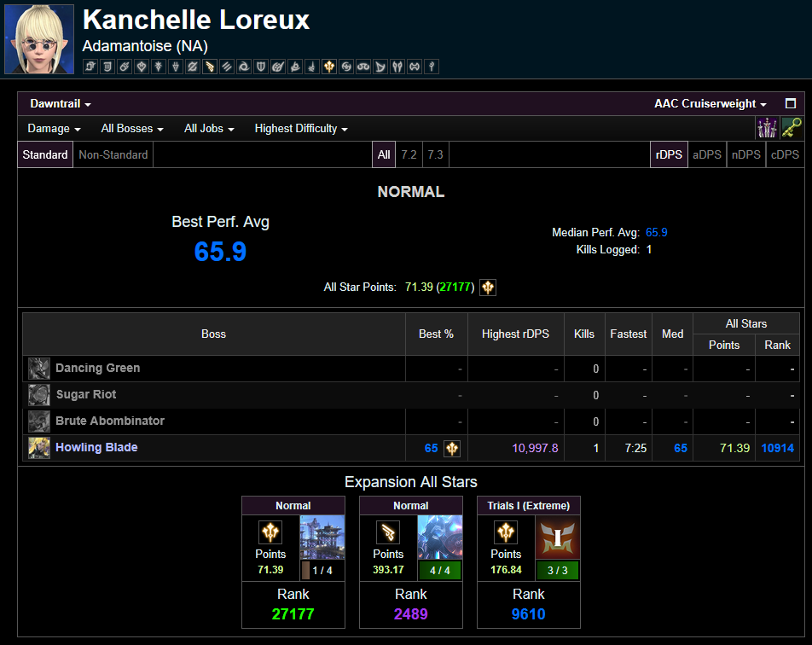Select the Dragoon job icon

[176, 67]
